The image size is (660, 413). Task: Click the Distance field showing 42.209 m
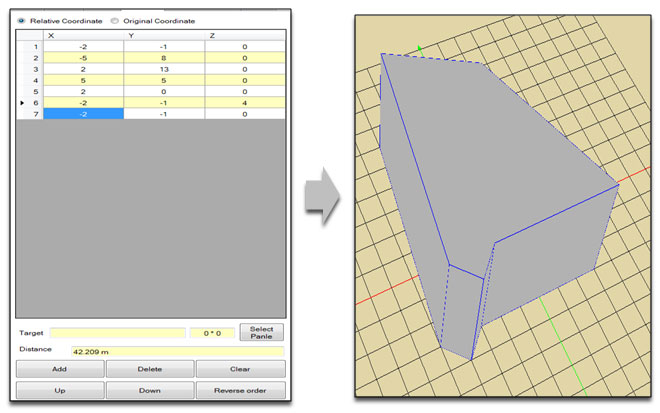(x=178, y=352)
